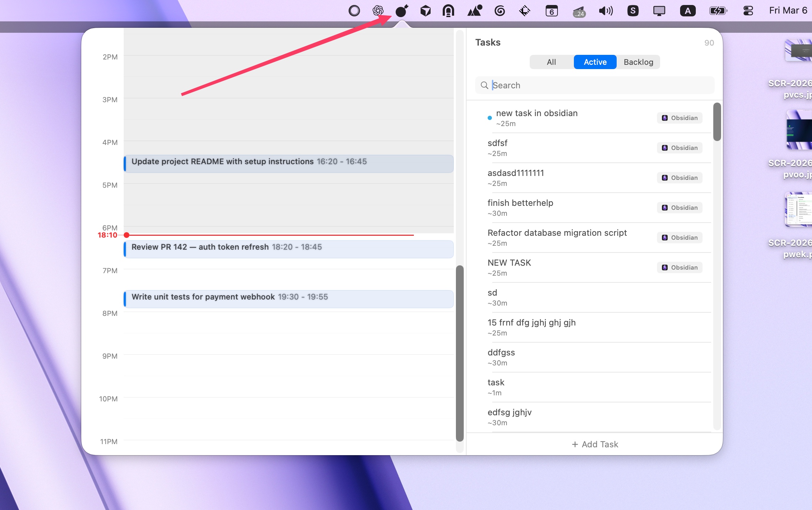This screenshot has height=510, width=812.
Task: Open the calendar menu bar icon showing 6
Action: point(552,11)
